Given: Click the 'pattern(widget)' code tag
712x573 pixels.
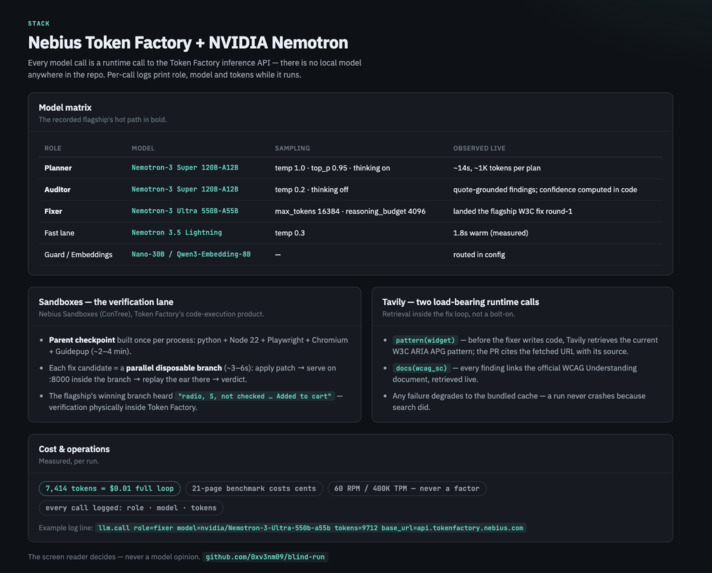Looking at the screenshot, I should [425, 340].
